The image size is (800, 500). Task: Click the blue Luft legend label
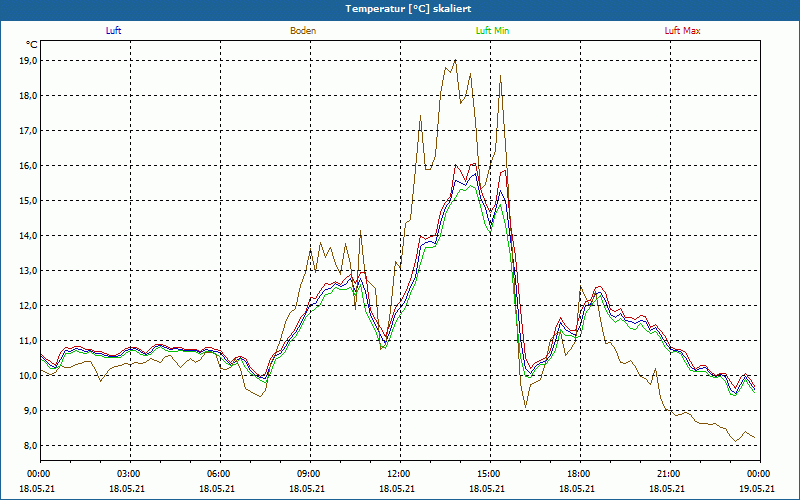pos(113,31)
